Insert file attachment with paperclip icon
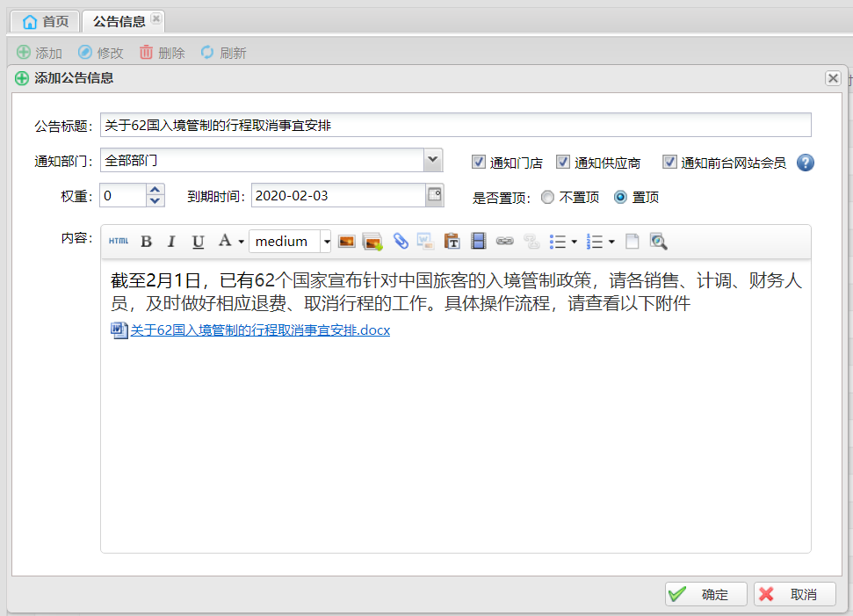853x616 pixels. pyautogui.click(x=401, y=241)
